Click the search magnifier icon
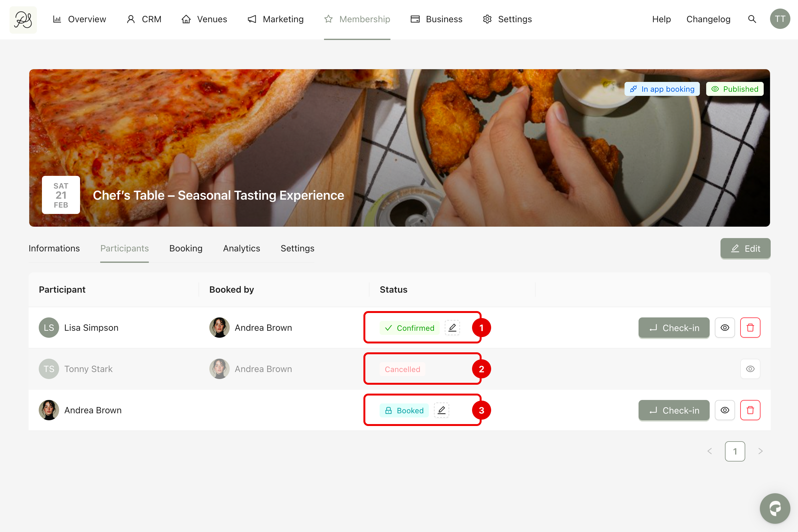 pos(752,19)
